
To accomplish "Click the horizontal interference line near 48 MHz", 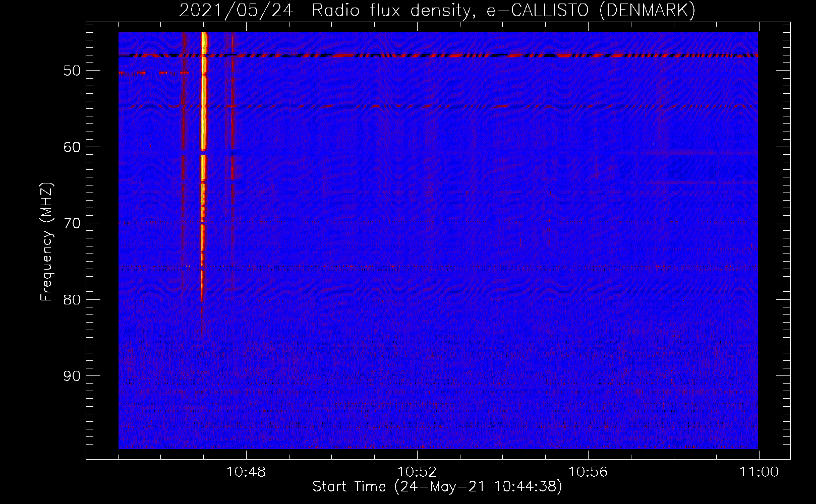I will pos(438,55).
